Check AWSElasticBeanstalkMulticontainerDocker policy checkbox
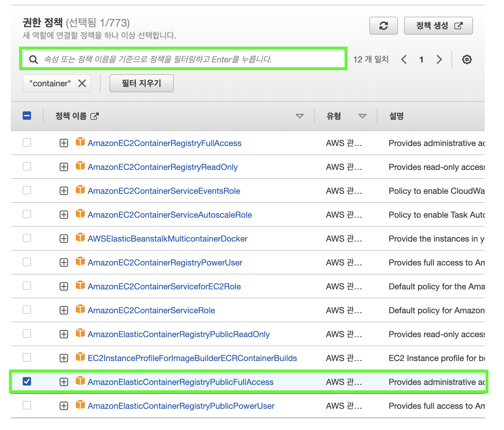This screenshot has height=430, width=504. pyautogui.click(x=27, y=238)
